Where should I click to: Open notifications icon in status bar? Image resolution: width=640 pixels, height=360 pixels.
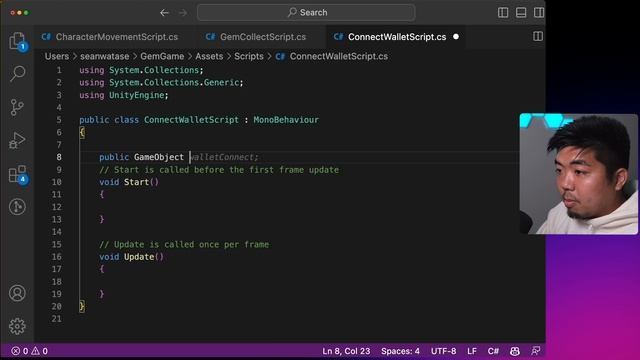[536, 351]
